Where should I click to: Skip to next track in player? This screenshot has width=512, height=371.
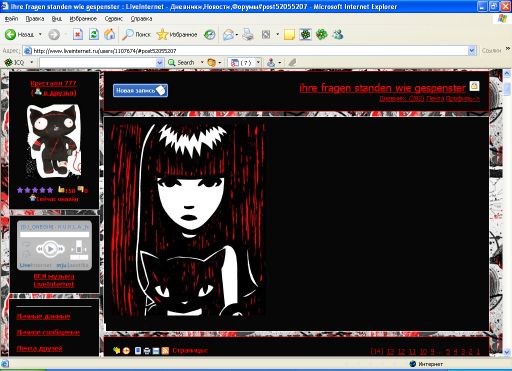click(x=60, y=249)
